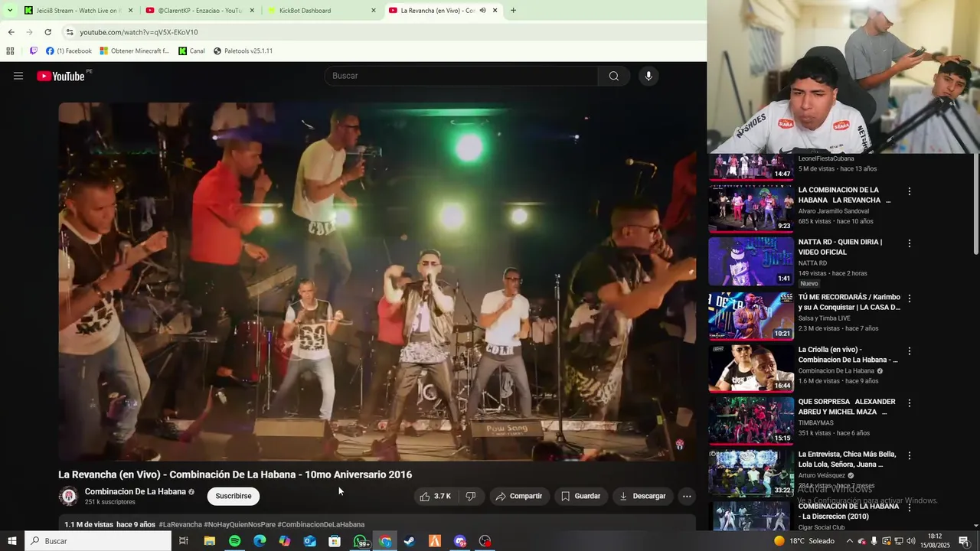Open the notifications center icon
The width and height of the screenshot is (980, 551).
[964, 541]
